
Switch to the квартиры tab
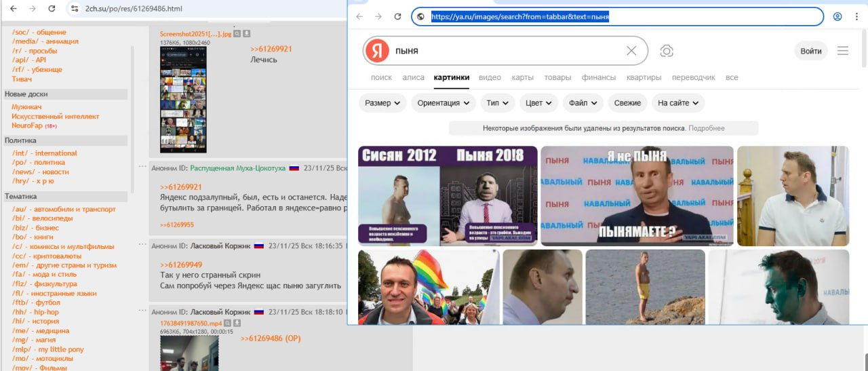[x=644, y=77]
